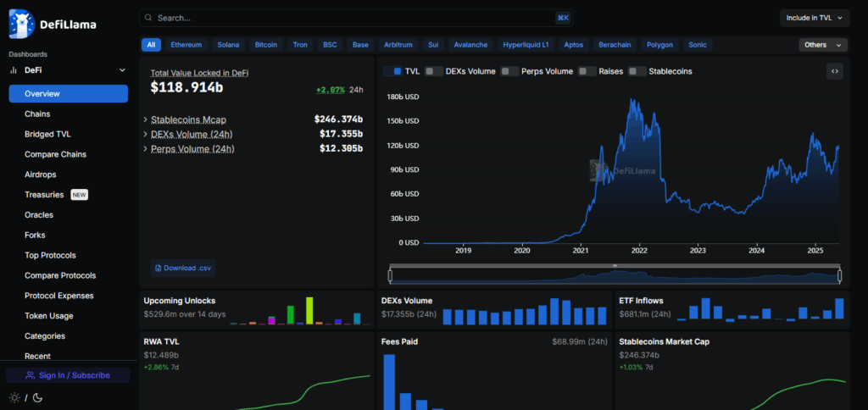Switch to light mode sun icon
The width and height of the screenshot is (868, 410).
click(14, 398)
